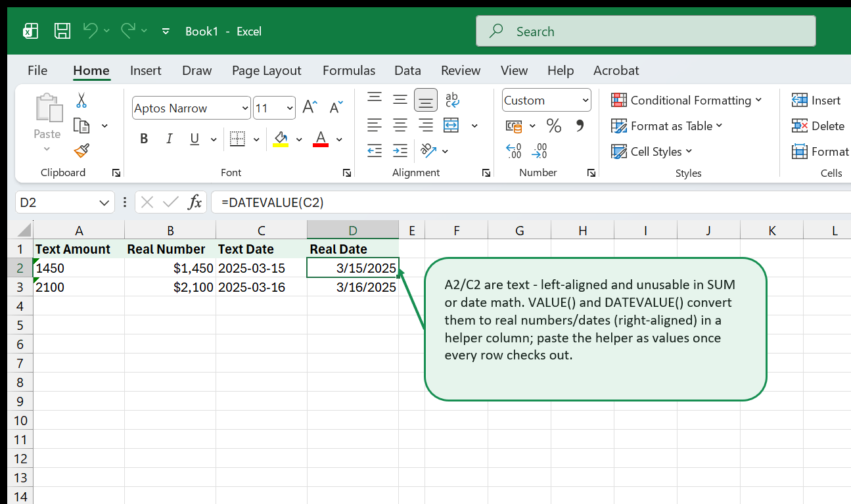Viewport: 851px width, 504px height.
Task: Toggle Bold formatting
Action: point(144,139)
